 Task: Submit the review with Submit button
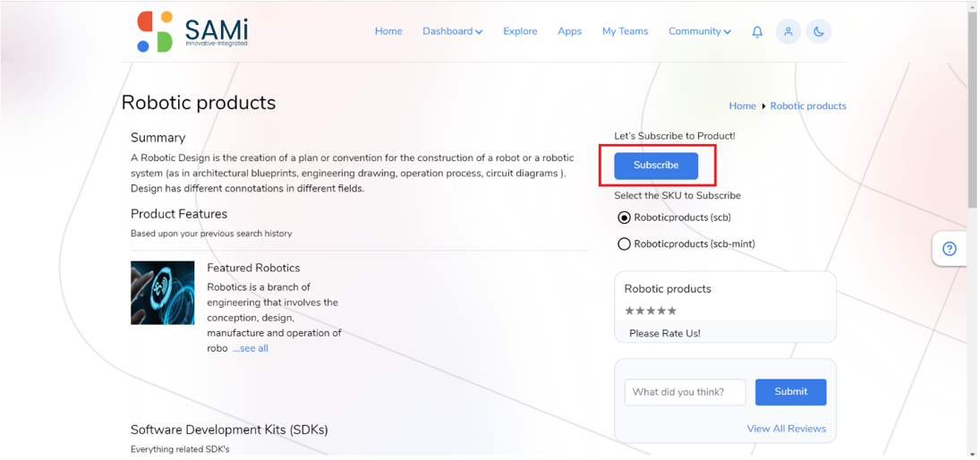click(790, 392)
